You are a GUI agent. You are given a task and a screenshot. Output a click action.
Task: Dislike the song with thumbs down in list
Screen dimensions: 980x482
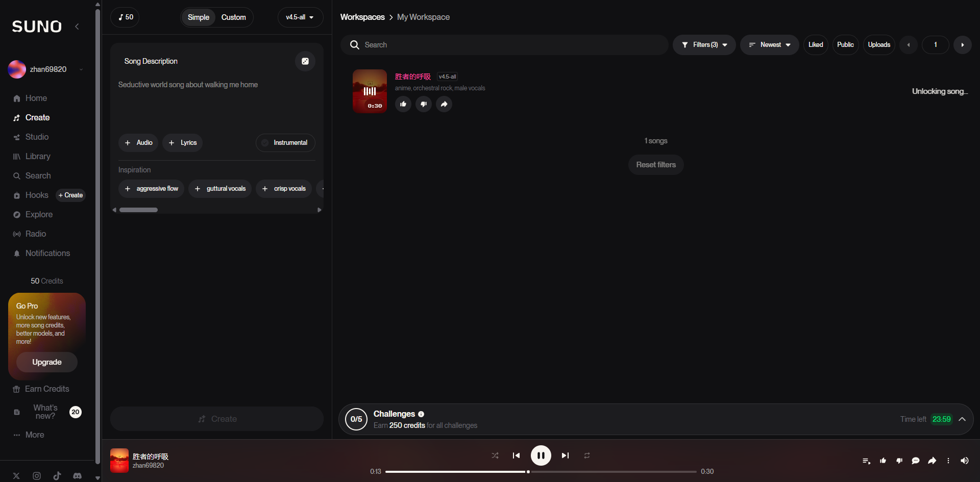pos(424,104)
